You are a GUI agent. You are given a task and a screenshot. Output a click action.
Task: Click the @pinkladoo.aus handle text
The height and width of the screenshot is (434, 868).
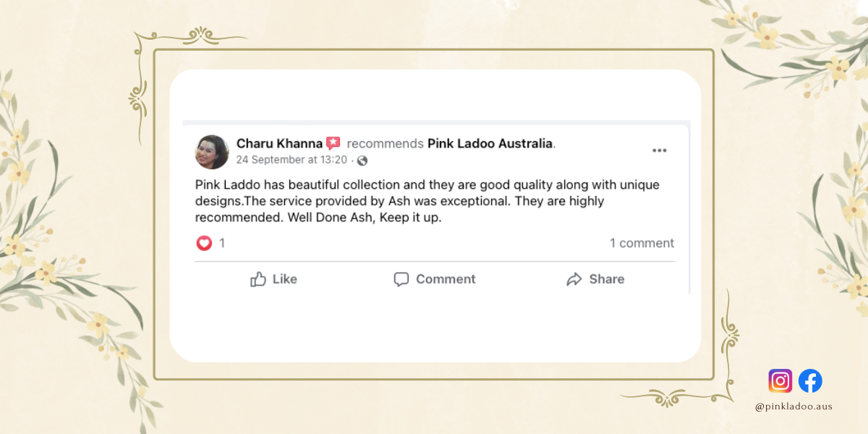click(x=793, y=407)
